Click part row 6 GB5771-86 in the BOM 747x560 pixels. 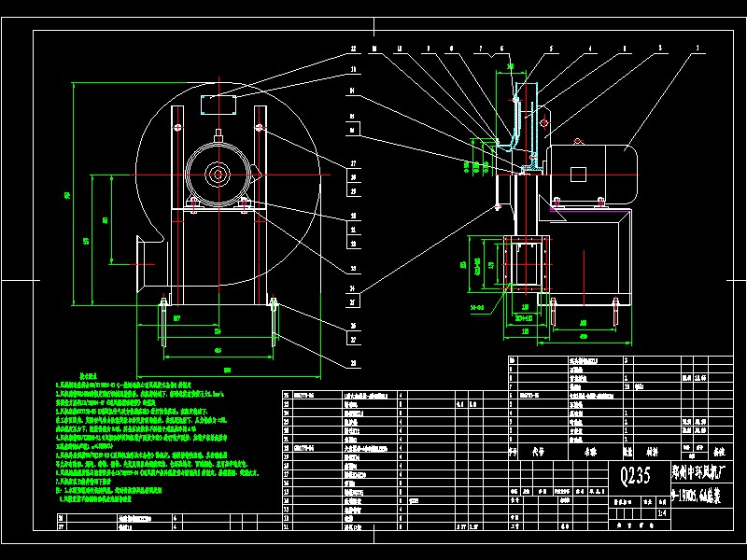click(x=532, y=395)
